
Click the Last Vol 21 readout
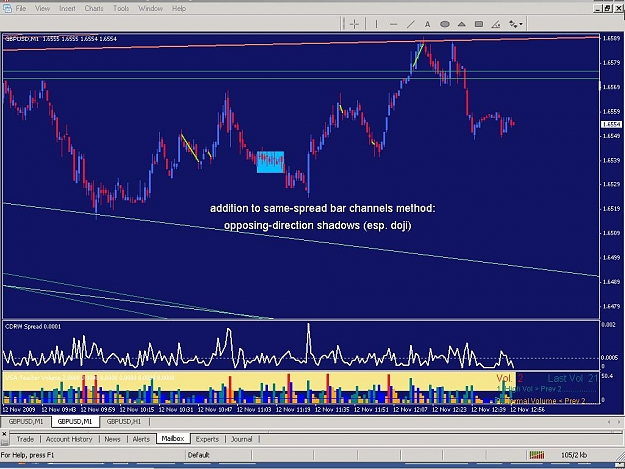(572, 378)
